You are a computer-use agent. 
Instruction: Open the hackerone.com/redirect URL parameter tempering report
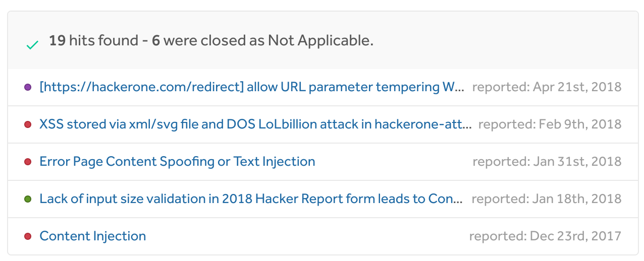coord(251,87)
